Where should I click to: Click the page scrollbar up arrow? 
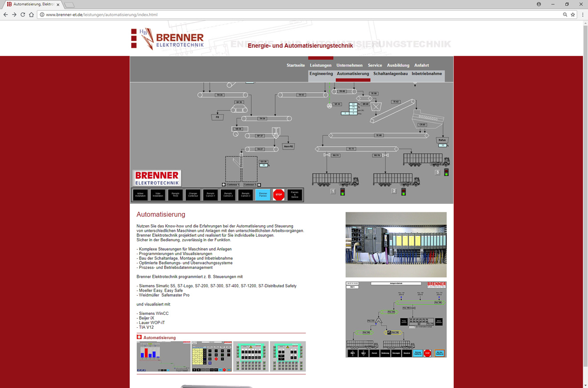(585, 23)
